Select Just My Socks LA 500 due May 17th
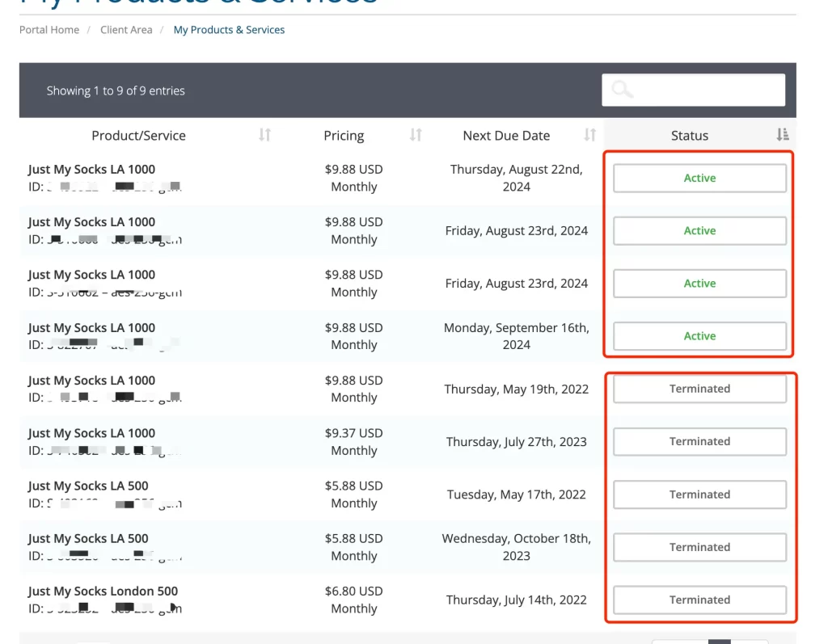Viewport: 828px width, 644px height. [88, 486]
